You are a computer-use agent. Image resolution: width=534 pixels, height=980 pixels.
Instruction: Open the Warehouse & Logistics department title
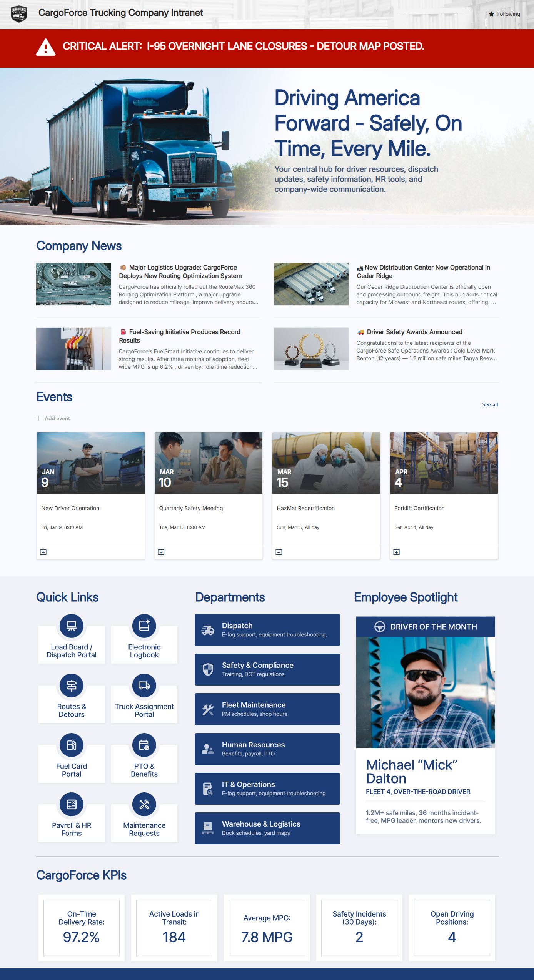[261, 824]
